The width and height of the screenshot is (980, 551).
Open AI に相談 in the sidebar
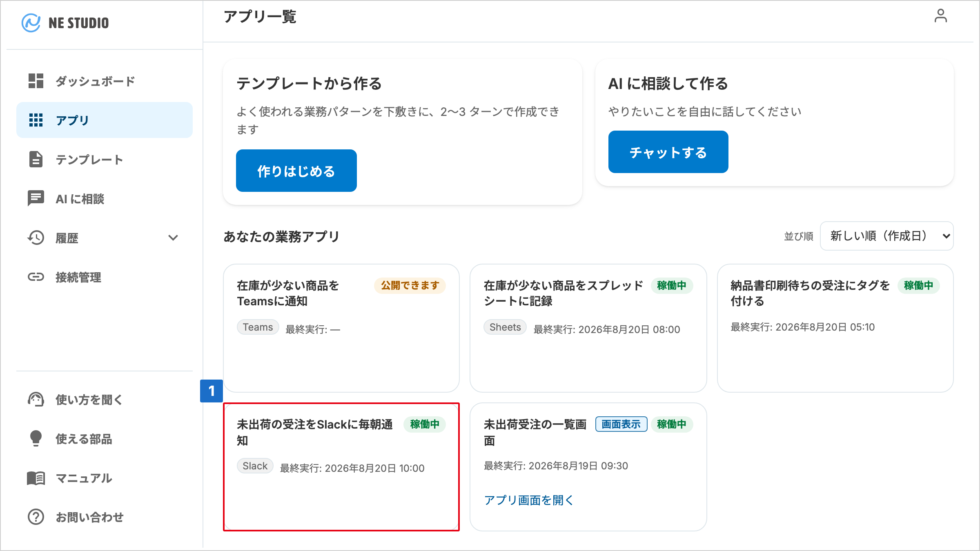coord(105,198)
